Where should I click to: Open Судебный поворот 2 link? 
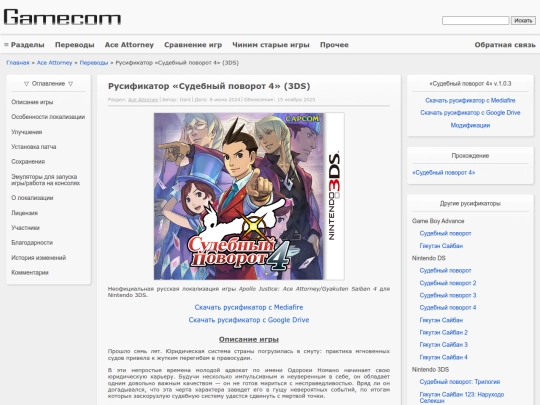point(448,283)
